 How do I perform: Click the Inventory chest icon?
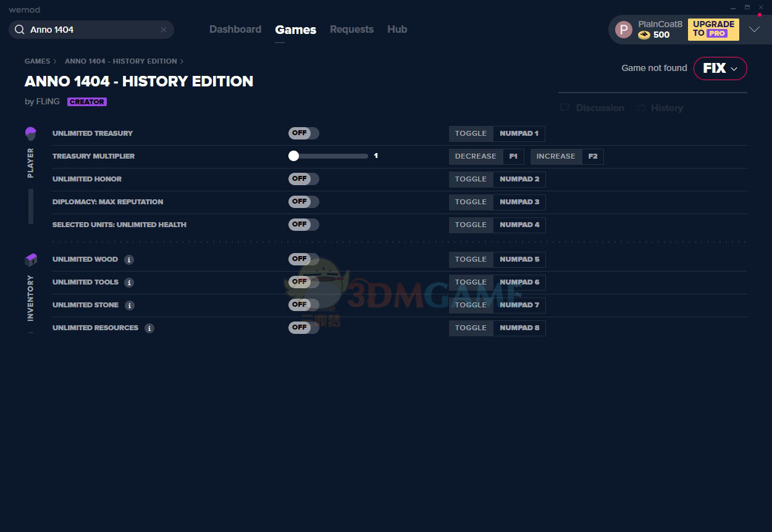pyautogui.click(x=31, y=259)
